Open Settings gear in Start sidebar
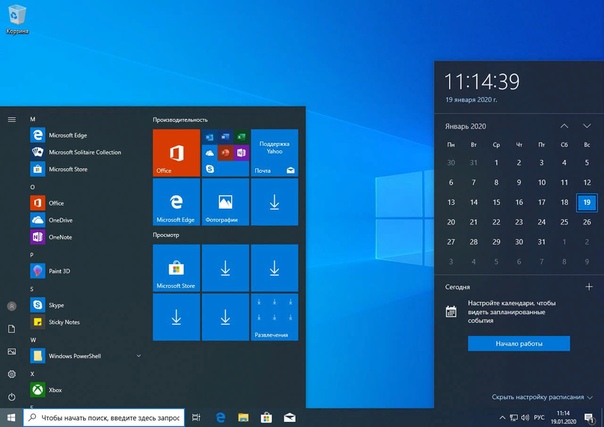Viewport: 604px width, 427px height. pos(12,374)
